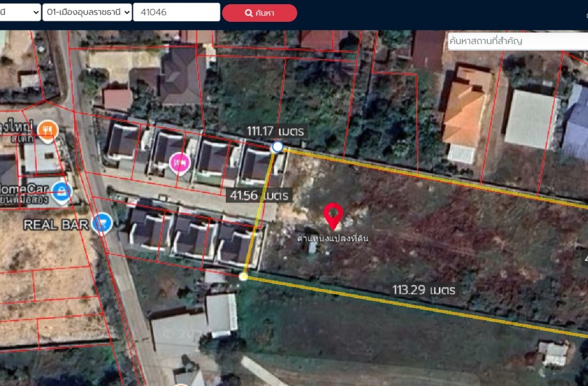
Task: Select the 113.29 เมตร boundary length label
Action: [423, 289]
